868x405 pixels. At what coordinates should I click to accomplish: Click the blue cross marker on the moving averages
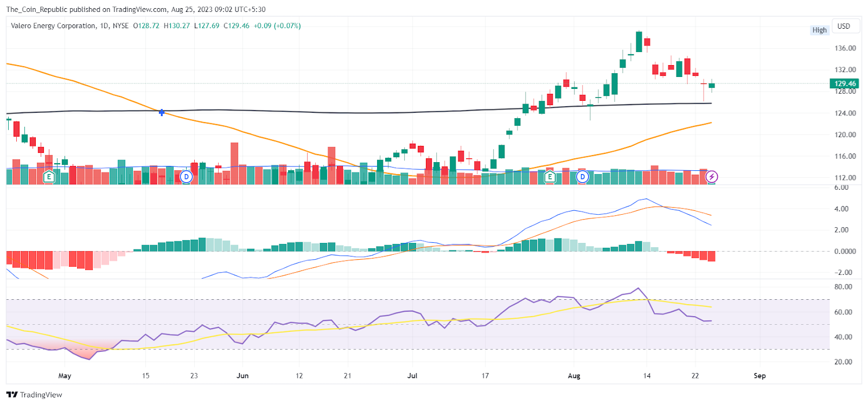[x=162, y=112]
